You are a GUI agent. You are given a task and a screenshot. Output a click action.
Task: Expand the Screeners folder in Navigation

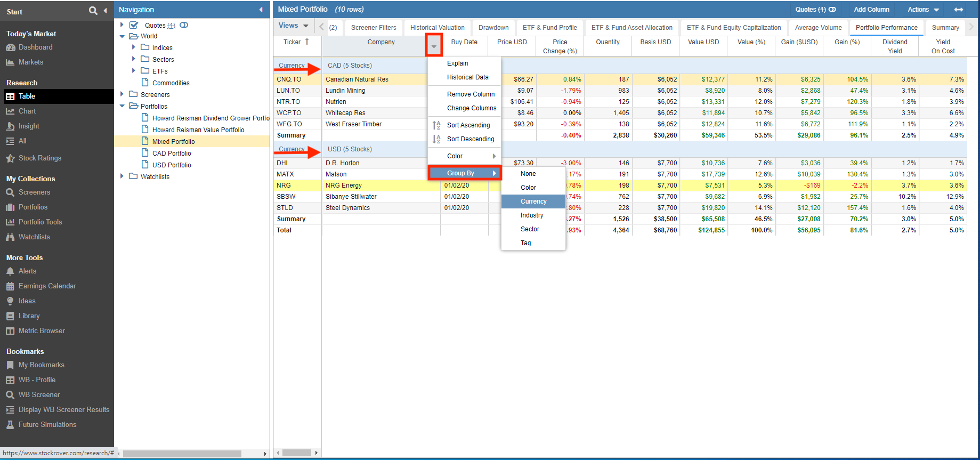click(x=122, y=94)
